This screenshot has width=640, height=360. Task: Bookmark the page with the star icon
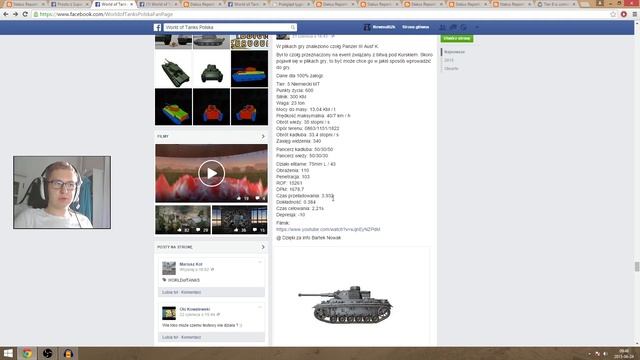pos(613,14)
